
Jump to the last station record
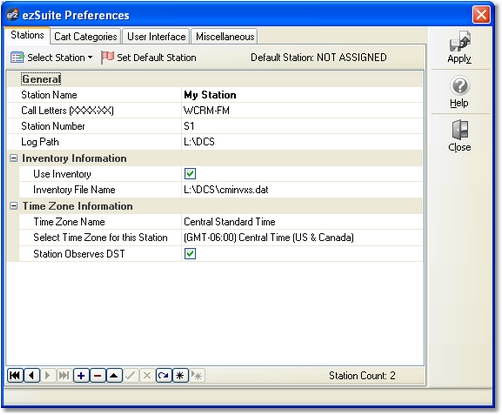pos(64,376)
